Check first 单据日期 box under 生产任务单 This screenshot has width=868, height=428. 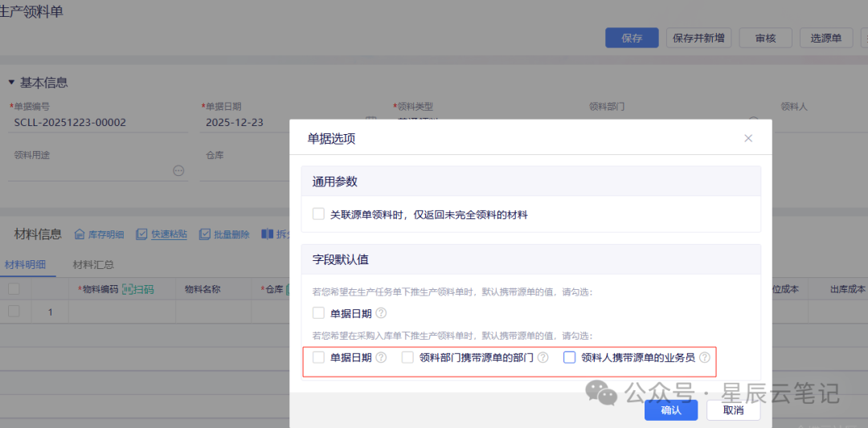[318, 313]
